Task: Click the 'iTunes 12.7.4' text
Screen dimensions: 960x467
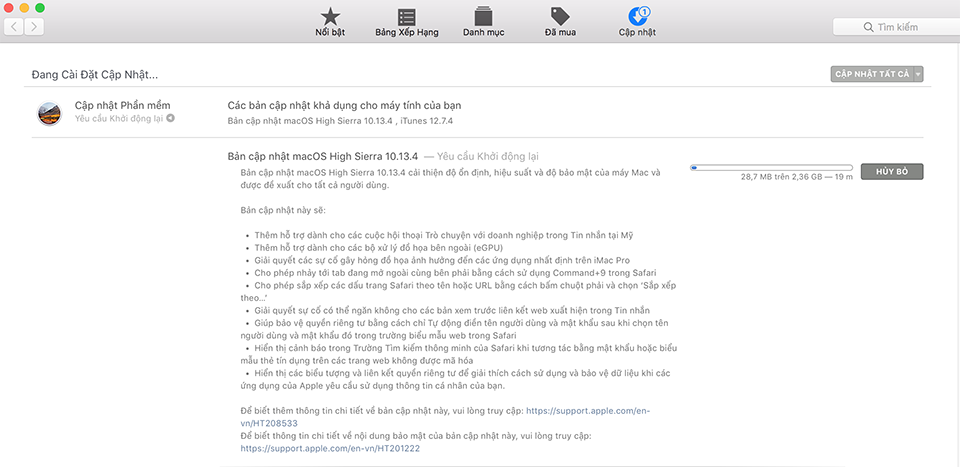Action: tap(427, 121)
